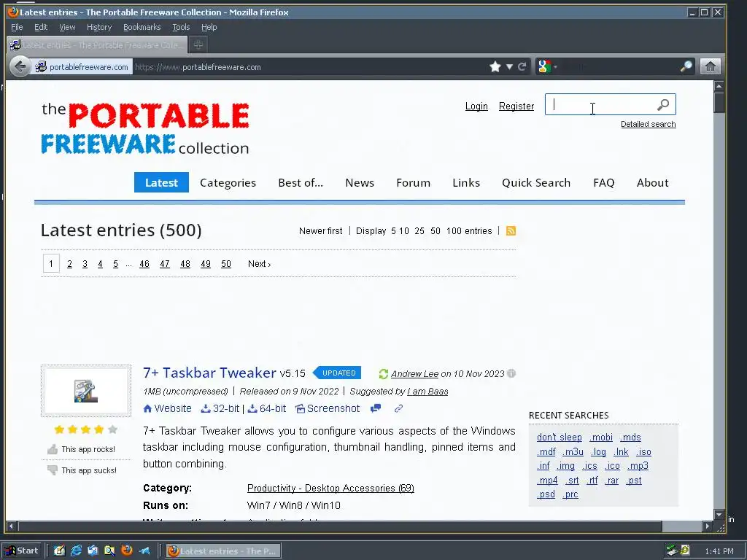Click the 7+ Taskbar Tweaker app thumbnail
The image size is (747, 560).
[86, 391]
